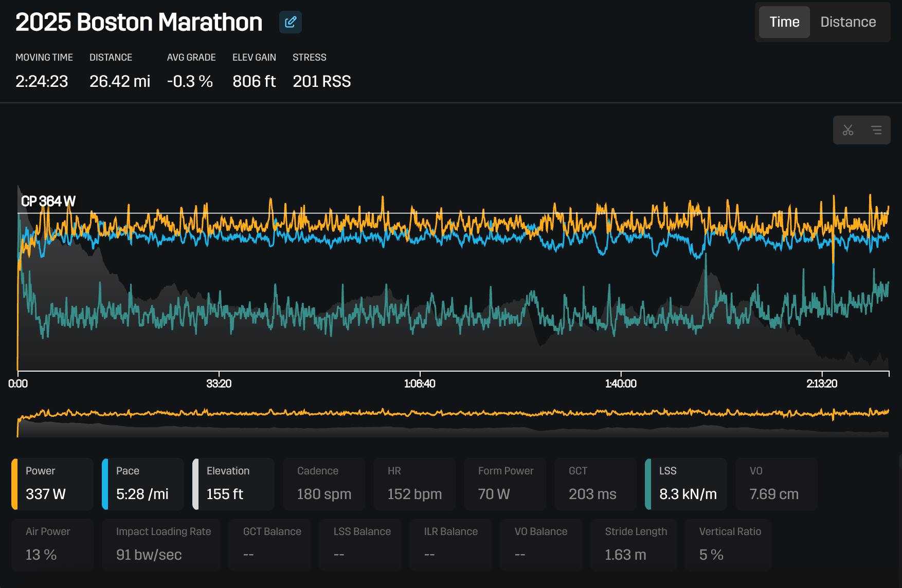Click the elev gain value 806 ft
Image resolution: width=902 pixels, height=588 pixels.
(254, 81)
